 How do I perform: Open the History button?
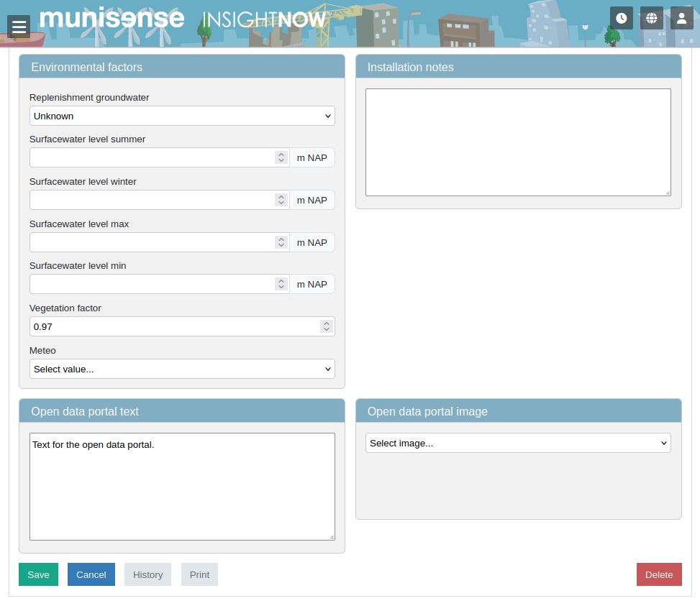coord(147,574)
